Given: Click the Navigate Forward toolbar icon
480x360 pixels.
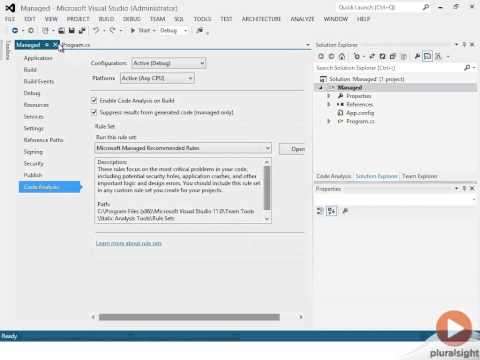Looking at the screenshot, I should pos(31,30).
